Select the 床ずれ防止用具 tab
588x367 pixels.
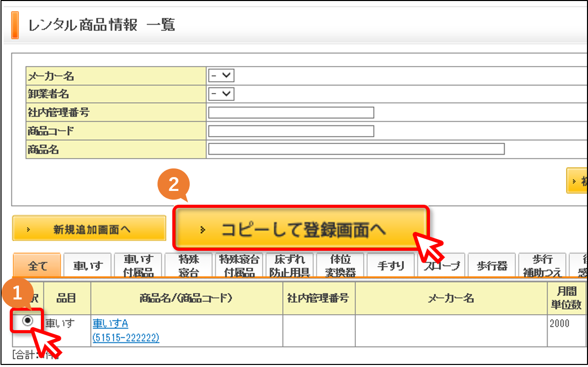point(290,266)
